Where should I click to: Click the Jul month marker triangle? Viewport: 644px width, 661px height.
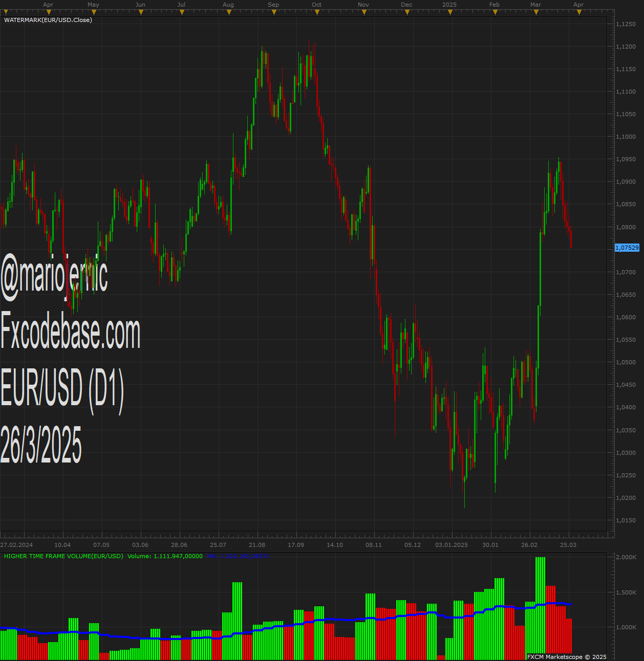click(x=182, y=12)
